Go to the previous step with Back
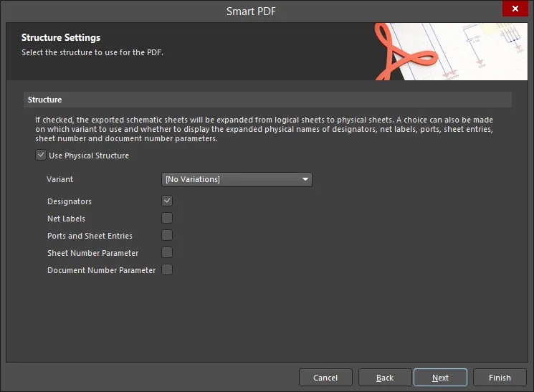This screenshot has height=392, width=534. click(x=385, y=378)
